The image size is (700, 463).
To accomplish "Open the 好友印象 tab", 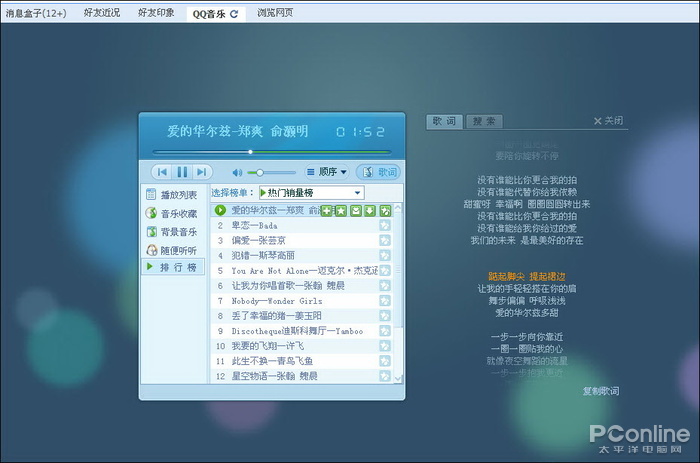I will point(156,13).
